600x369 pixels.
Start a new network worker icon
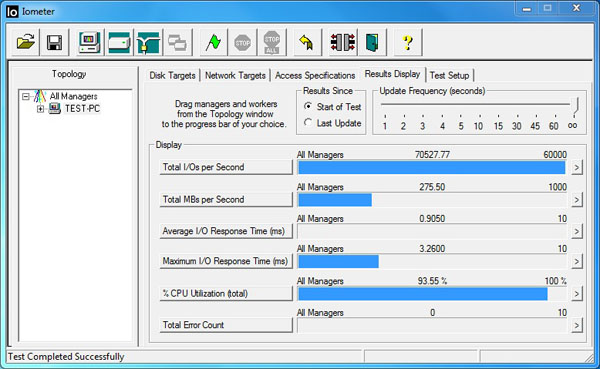coord(148,42)
